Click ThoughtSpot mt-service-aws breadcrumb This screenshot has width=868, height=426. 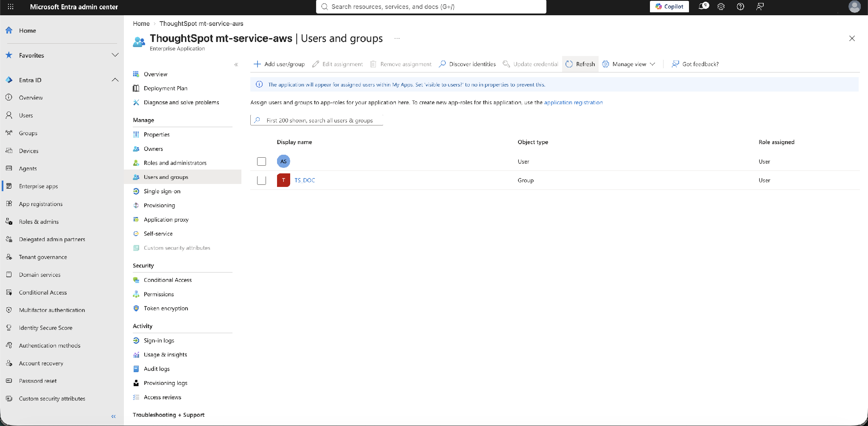click(201, 24)
